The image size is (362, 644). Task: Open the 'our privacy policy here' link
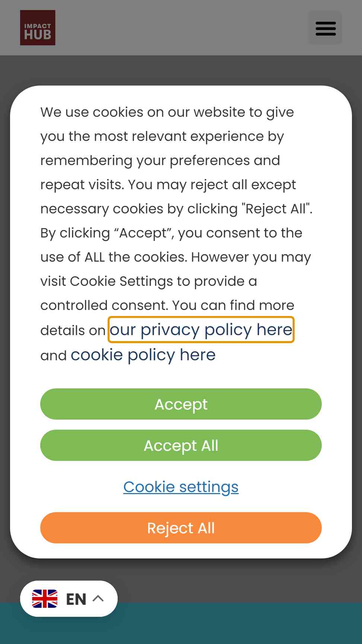(201, 329)
